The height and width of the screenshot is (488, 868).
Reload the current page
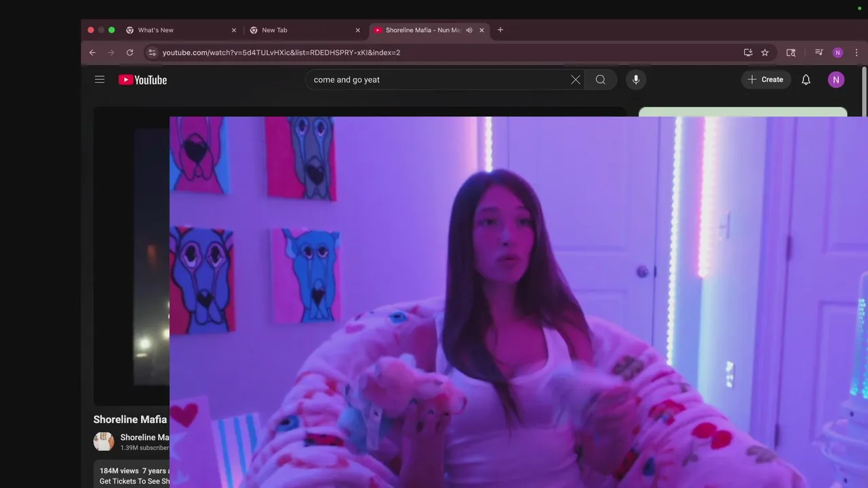[130, 52]
